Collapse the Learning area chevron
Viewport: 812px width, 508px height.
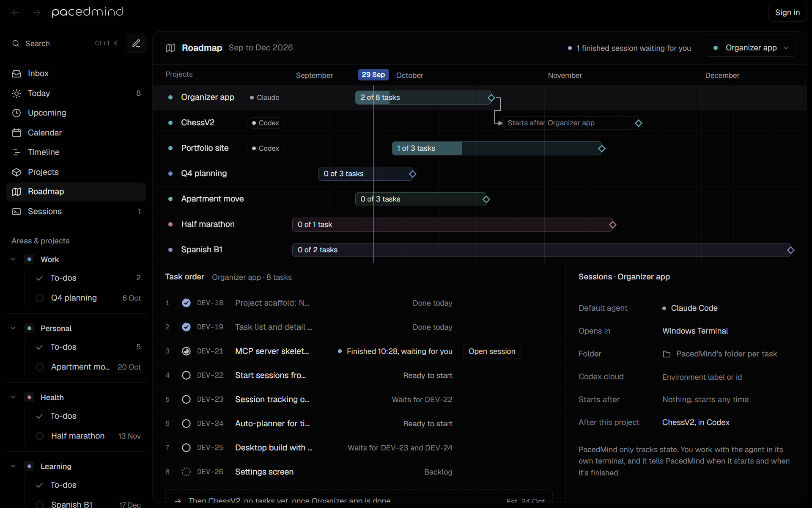point(13,466)
